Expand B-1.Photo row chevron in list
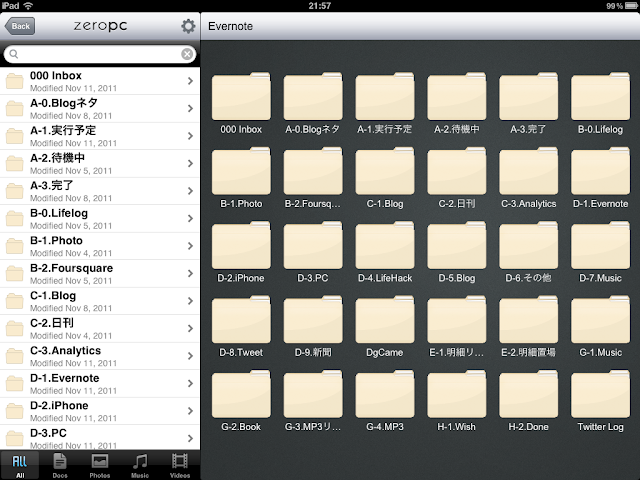Image resolution: width=640 pixels, height=480 pixels. click(190, 246)
